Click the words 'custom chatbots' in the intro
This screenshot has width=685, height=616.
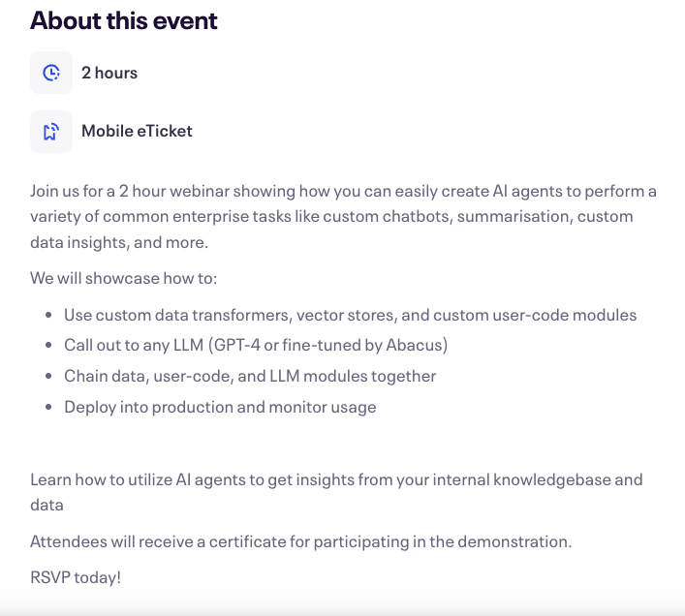(x=388, y=217)
